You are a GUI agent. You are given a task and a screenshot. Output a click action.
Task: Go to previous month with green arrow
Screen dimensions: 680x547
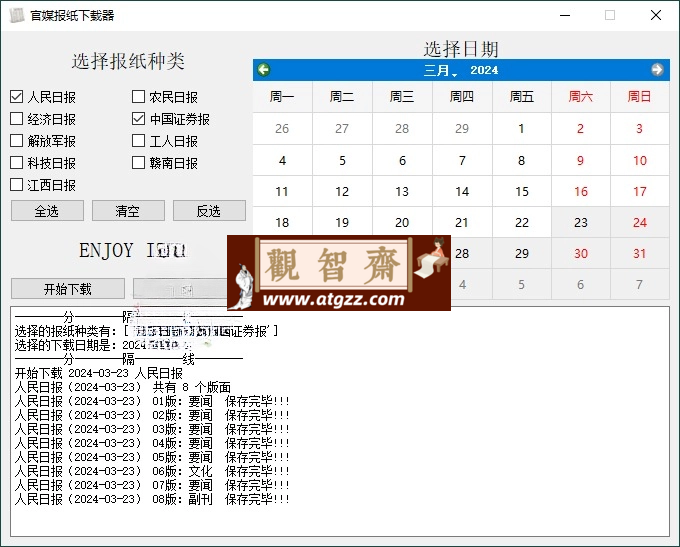[x=264, y=69]
